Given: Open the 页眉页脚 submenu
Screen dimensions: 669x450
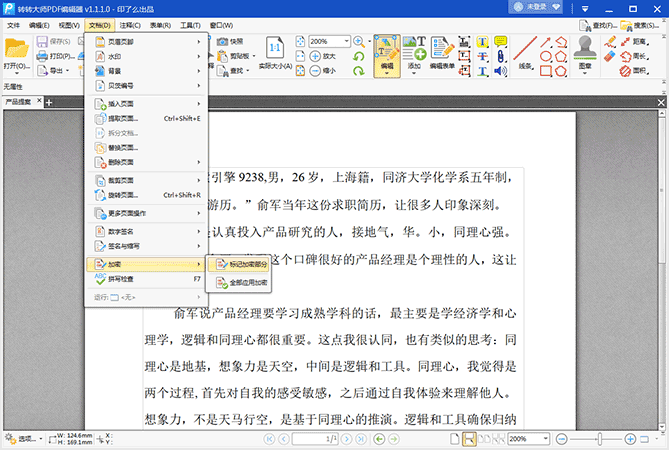Looking at the screenshot, I should pos(146,42).
